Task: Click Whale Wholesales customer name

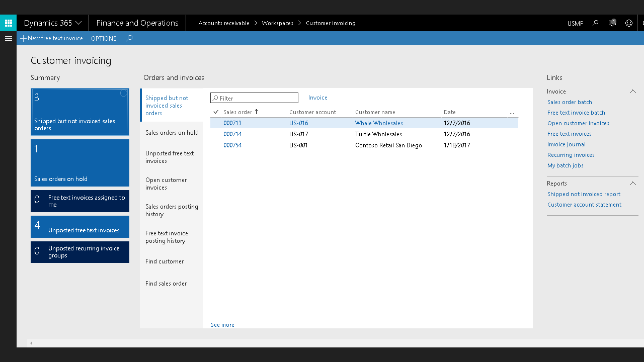Action: tap(379, 123)
